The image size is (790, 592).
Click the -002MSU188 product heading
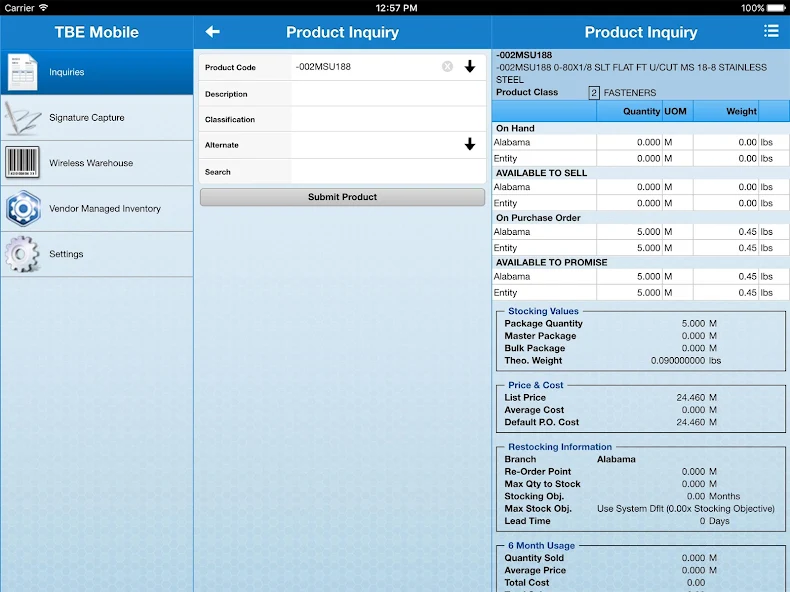(x=524, y=55)
